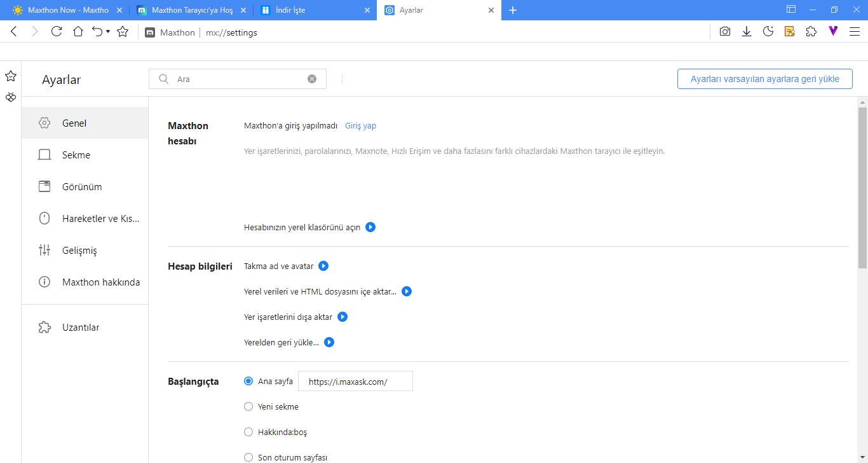Screen dimensions: 868x463
Task: Click Yer işaretlerini dışa aktar text
Action: 288,317
